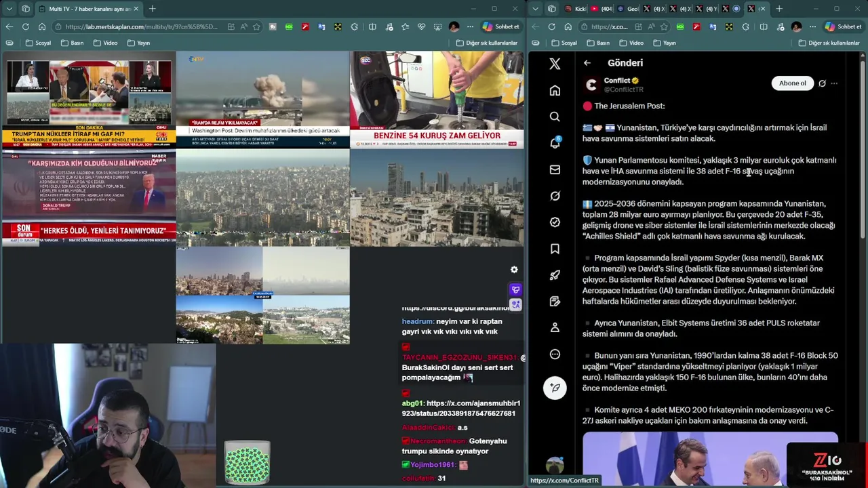Click Yojimbo1961's chat username

click(433, 465)
